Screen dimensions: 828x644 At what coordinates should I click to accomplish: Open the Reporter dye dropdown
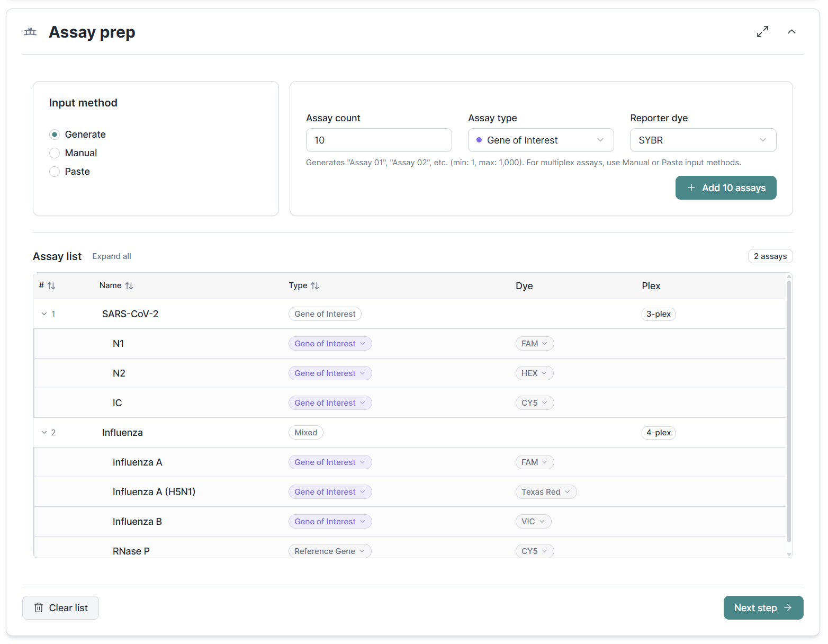703,140
